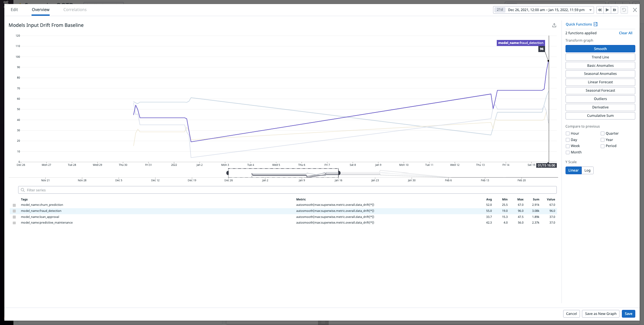644x325 pixels.
Task: Click the search magnifier in the filter field
Action: click(22, 190)
